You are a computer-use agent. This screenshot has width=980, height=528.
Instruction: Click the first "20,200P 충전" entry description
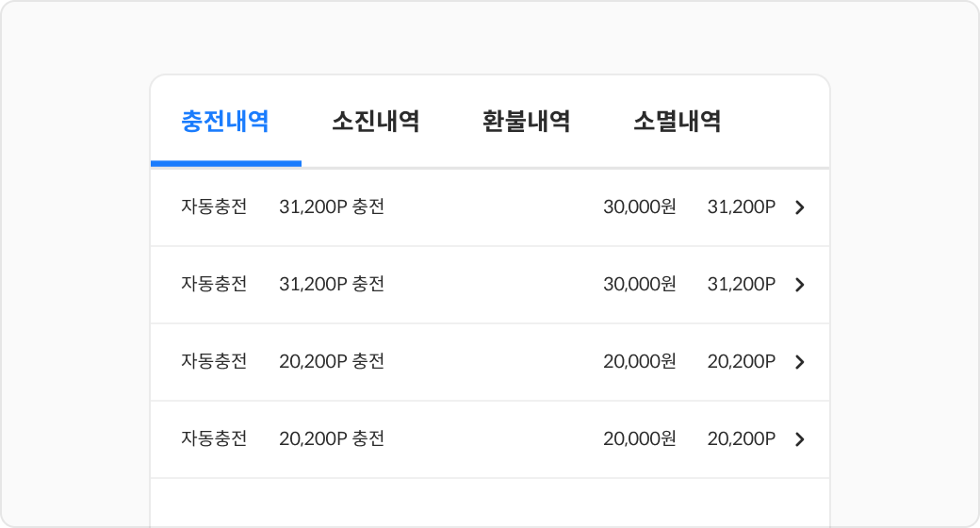tap(332, 362)
